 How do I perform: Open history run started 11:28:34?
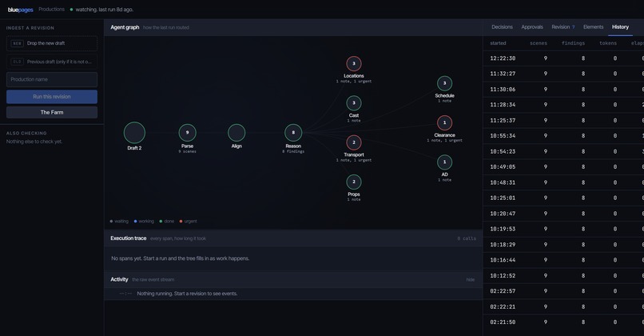click(563, 105)
